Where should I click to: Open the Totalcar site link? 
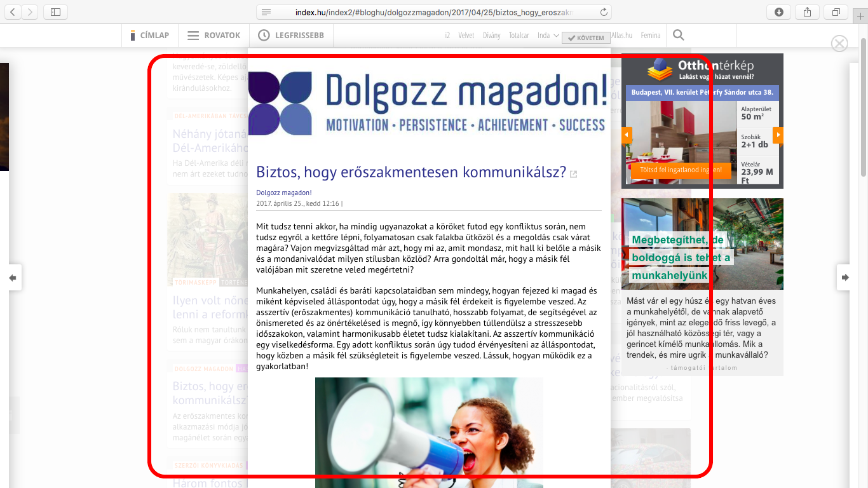coord(519,36)
